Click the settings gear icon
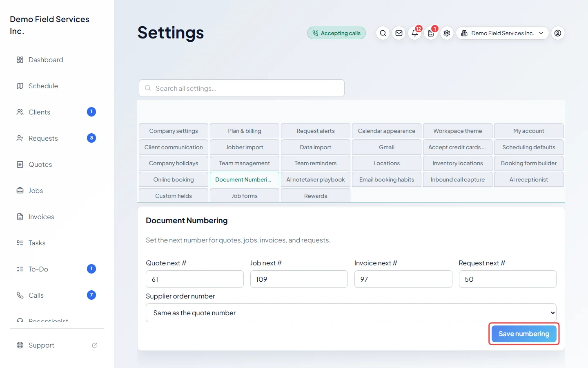 click(447, 33)
